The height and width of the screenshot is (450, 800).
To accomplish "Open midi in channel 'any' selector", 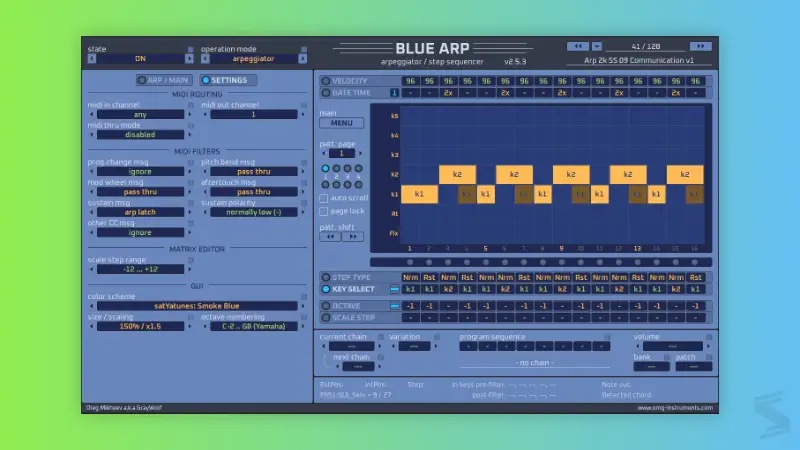I will tap(140, 115).
